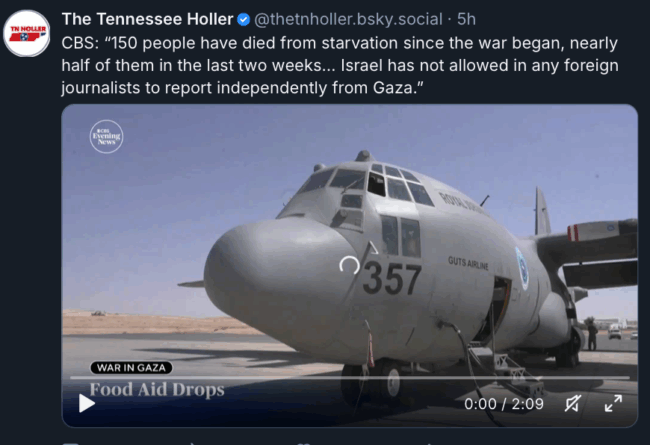Viewport: 650px width, 445px height.
Task: Seek along the video progress bar
Action: [350, 378]
